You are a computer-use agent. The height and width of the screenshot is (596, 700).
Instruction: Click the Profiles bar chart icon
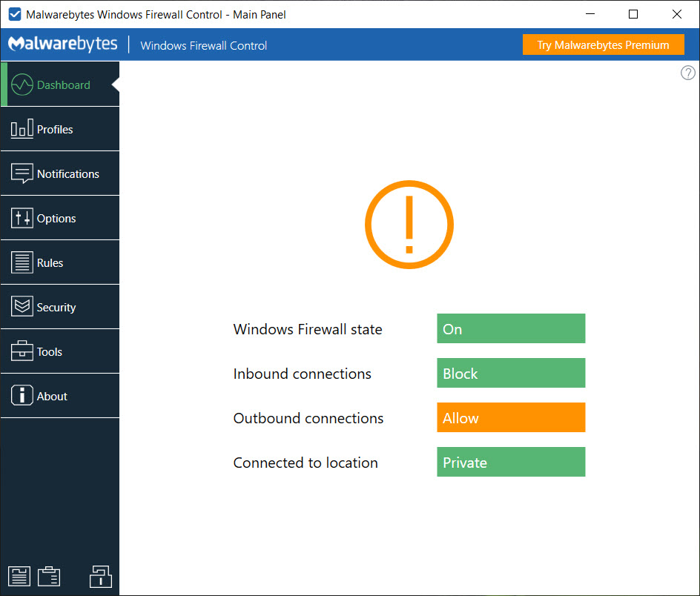click(22, 129)
